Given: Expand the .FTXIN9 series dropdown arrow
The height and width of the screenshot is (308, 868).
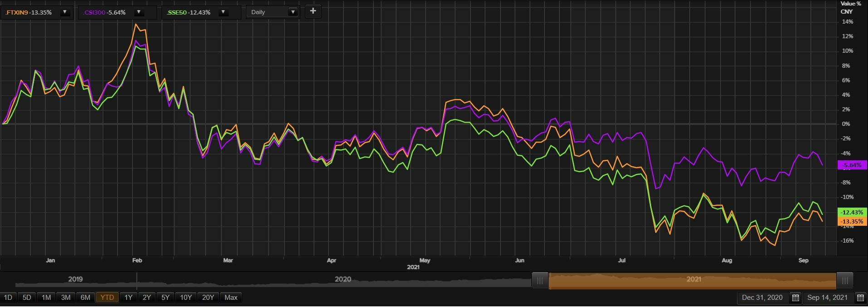Looking at the screenshot, I should click(x=65, y=12).
